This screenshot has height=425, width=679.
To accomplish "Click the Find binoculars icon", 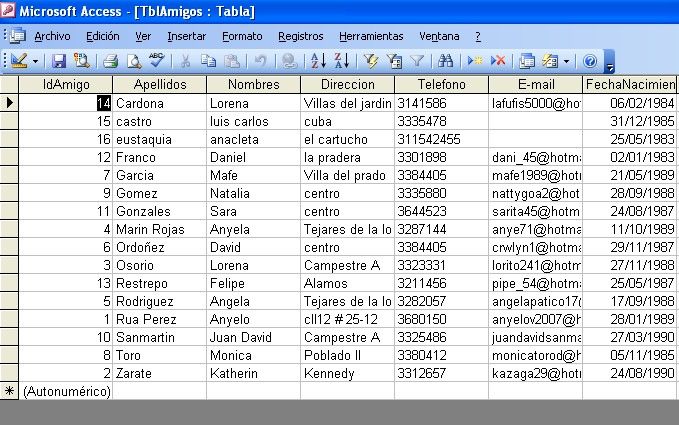I will pos(446,61).
